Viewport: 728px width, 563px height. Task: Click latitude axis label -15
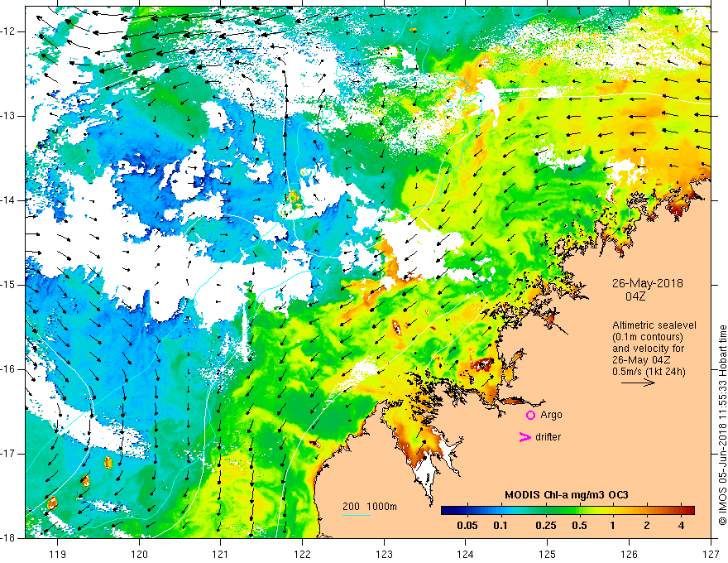click(8, 285)
